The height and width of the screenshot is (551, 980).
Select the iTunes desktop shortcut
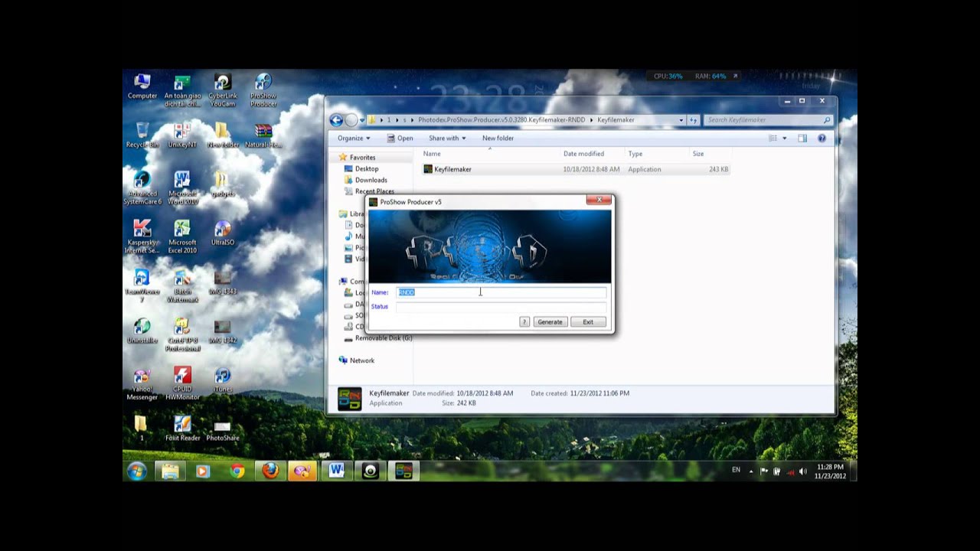(x=223, y=380)
